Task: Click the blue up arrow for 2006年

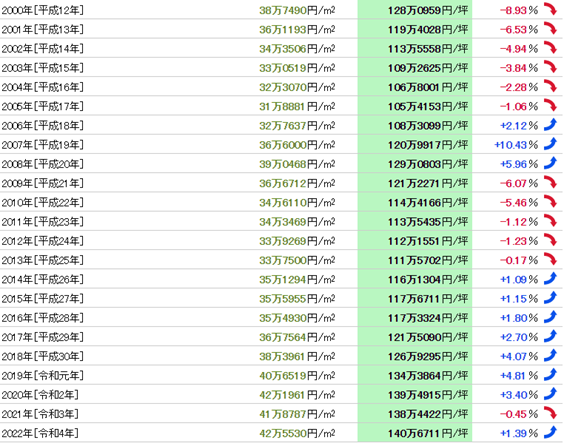Action: (550, 124)
